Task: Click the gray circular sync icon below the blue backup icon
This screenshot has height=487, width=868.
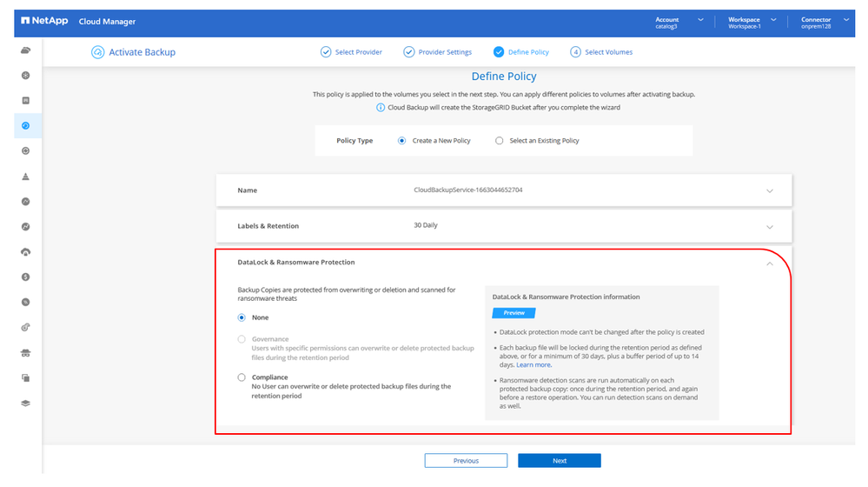Action: tap(25, 150)
